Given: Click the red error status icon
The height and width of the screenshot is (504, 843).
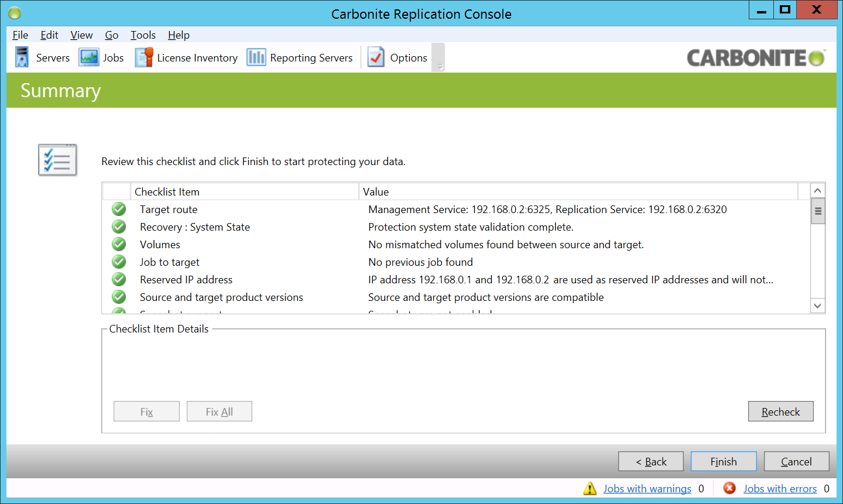Looking at the screenshot, I should pos(729,488).
